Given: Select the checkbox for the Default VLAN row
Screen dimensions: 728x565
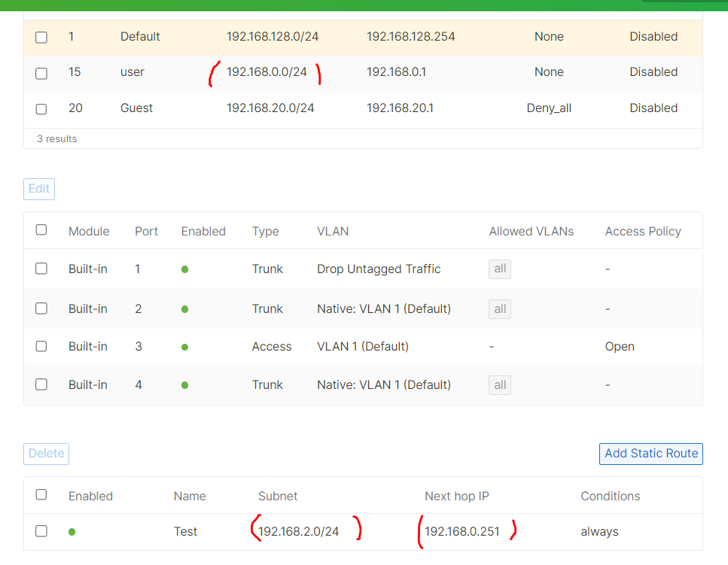Looking at the screenshot, I should tap(41, 37).
